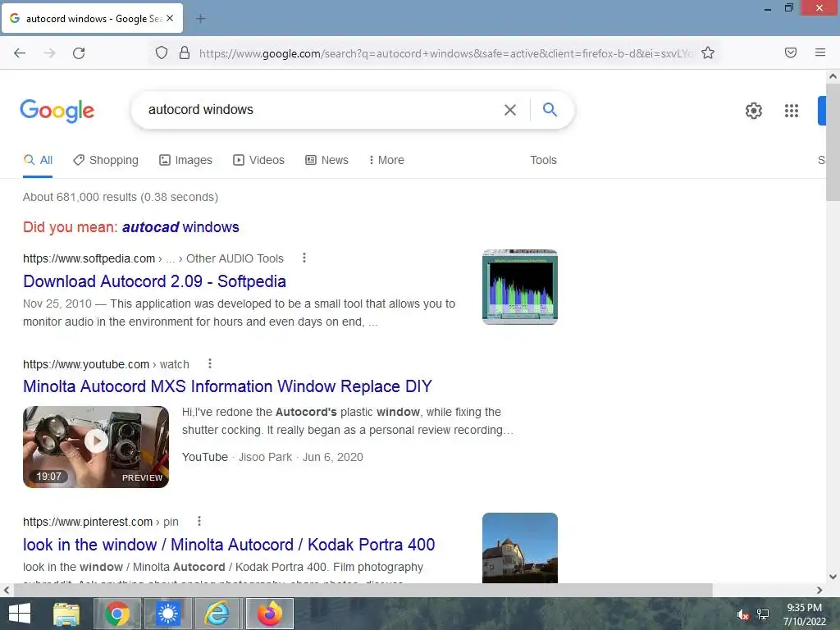Click the scroll right arrow at bottom
The width and height of the screenshot is (840, 630).
pyautogui.click(x=819, y=590)
